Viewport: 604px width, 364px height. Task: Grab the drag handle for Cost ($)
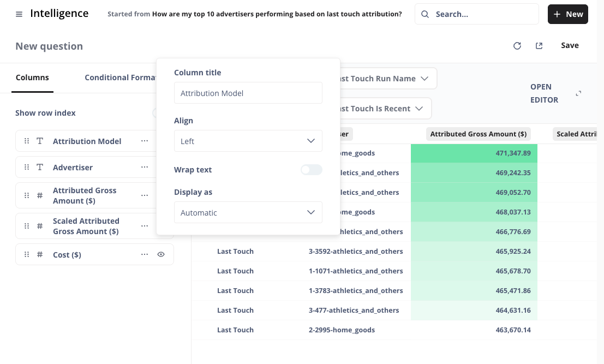tap(27, 254)
